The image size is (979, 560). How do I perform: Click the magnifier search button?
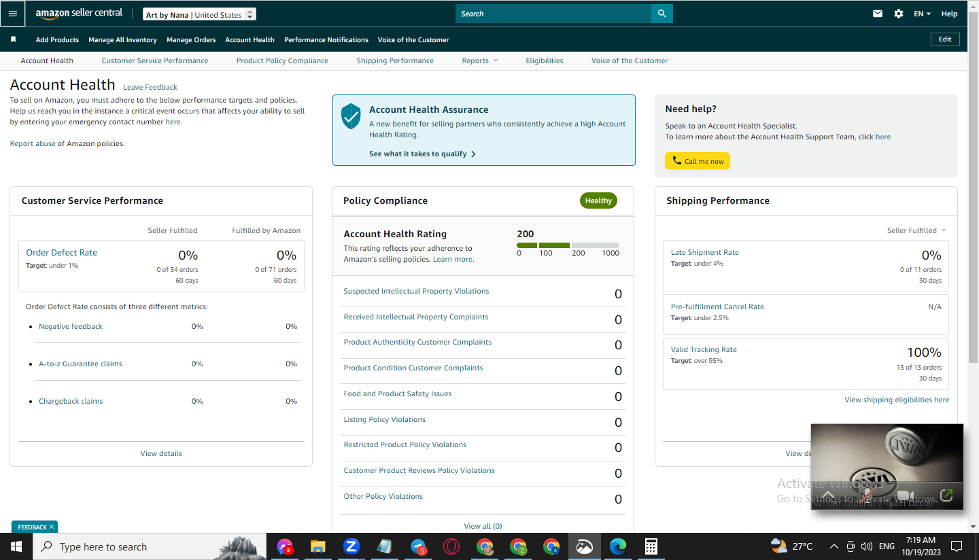662,14
